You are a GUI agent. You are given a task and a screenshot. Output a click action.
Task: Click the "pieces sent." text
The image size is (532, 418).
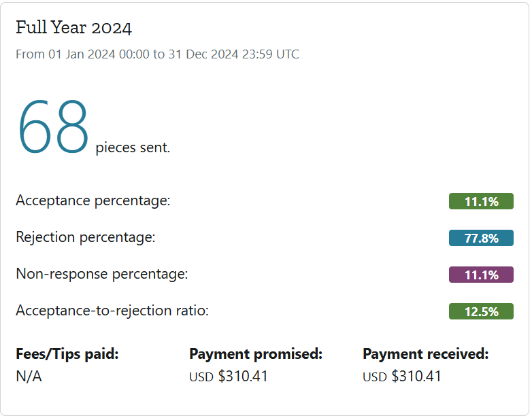(x=133, y=147)
